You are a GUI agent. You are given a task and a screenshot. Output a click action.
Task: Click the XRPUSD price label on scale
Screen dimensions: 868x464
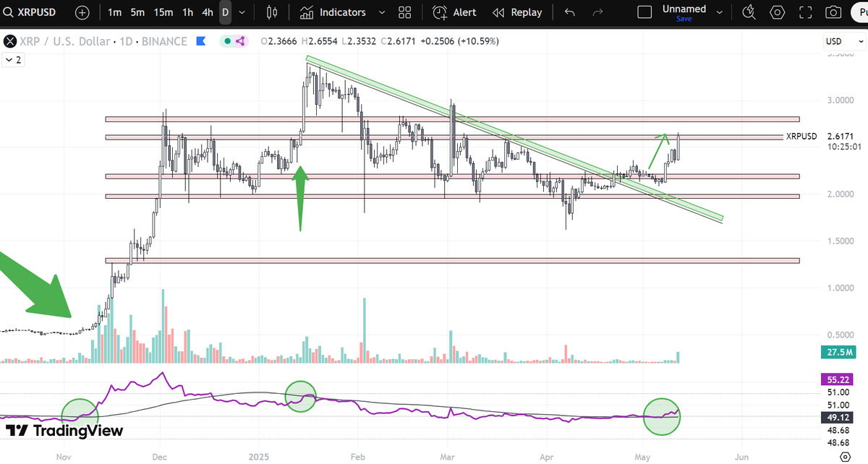(x=801, y=136)
